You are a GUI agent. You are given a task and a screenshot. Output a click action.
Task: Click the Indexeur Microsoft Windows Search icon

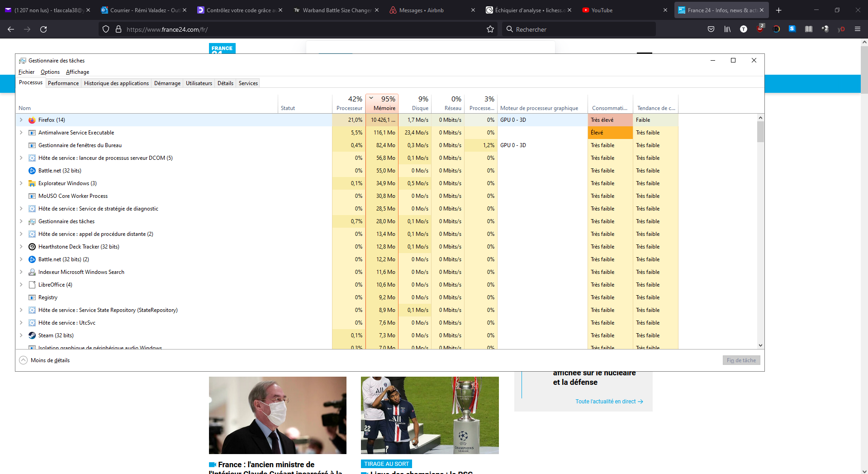point(32,272)
